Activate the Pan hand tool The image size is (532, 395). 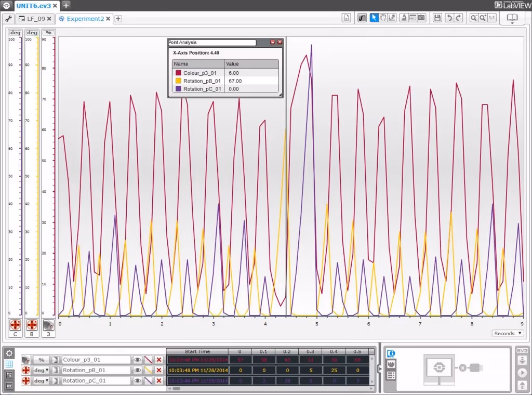tap(383, 18)
